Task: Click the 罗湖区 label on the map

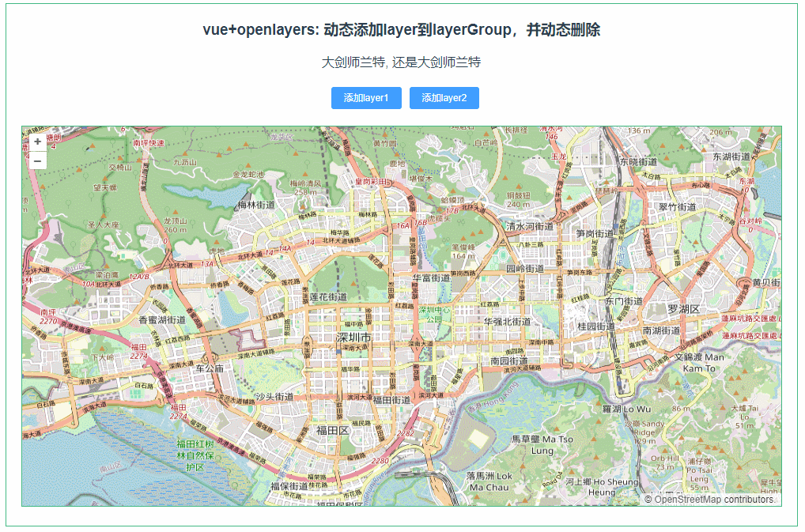Action: click(683, 309)
